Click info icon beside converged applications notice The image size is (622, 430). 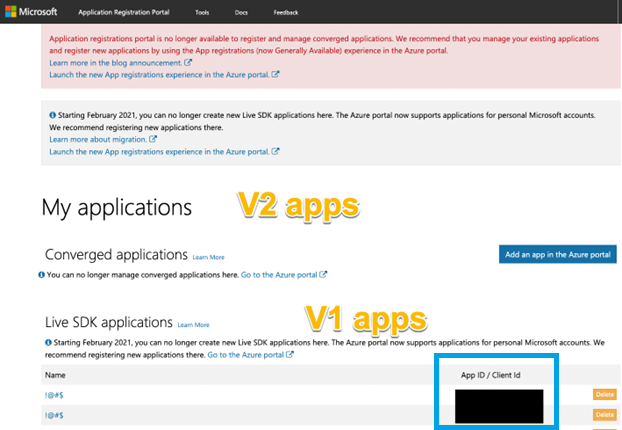point(41,275)
